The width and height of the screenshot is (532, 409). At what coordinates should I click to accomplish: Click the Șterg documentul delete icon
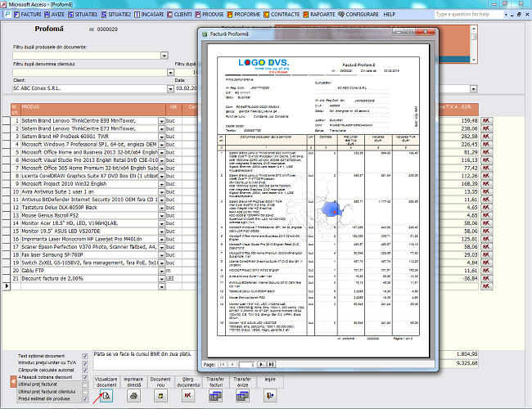[188, 396]
